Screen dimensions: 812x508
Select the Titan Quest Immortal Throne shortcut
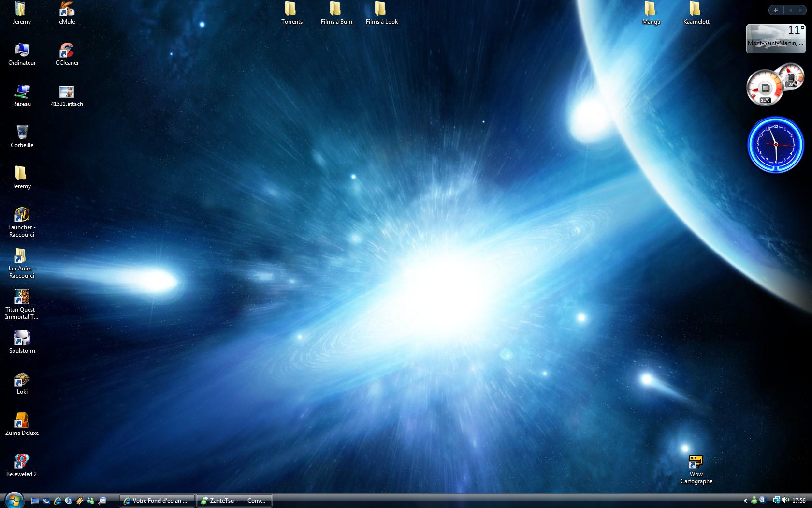(22, 305)
